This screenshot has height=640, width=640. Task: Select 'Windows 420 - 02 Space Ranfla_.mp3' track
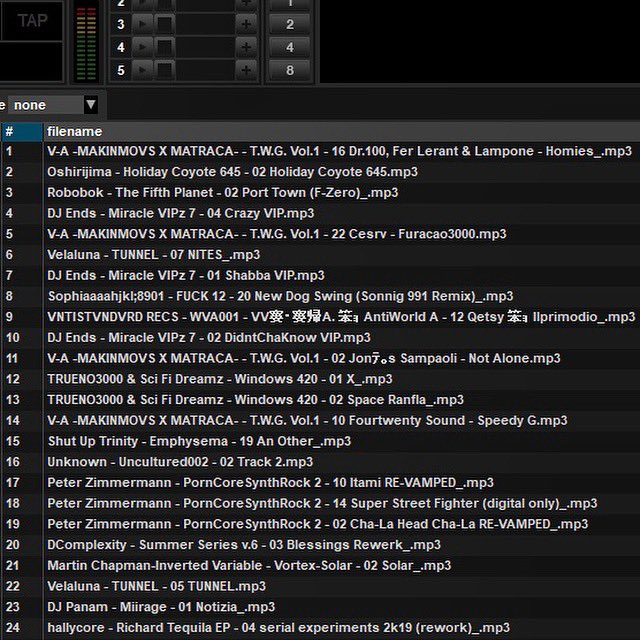(320, 400)
